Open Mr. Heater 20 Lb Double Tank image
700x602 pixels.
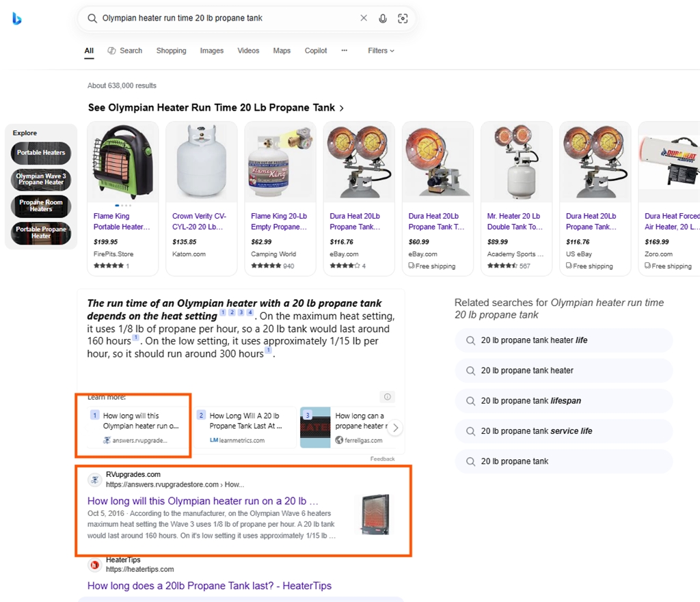pyautogui.click(x=517, y=162)
